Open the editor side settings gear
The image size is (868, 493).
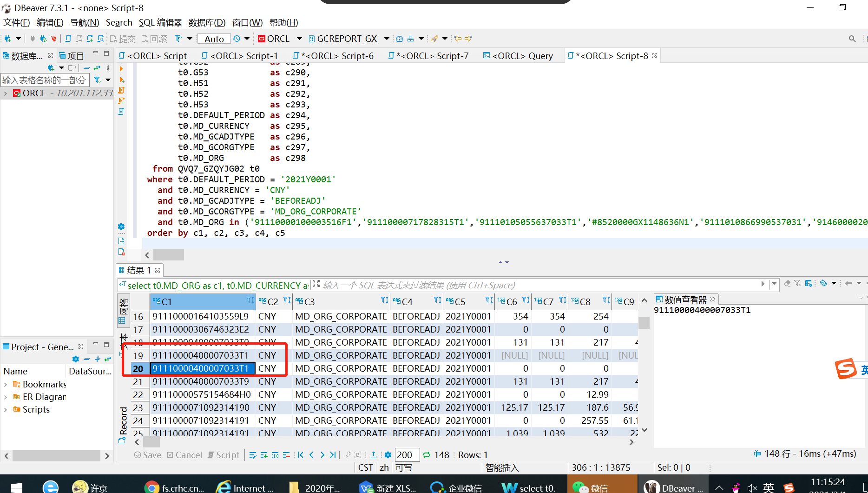(x=121, y=227)
